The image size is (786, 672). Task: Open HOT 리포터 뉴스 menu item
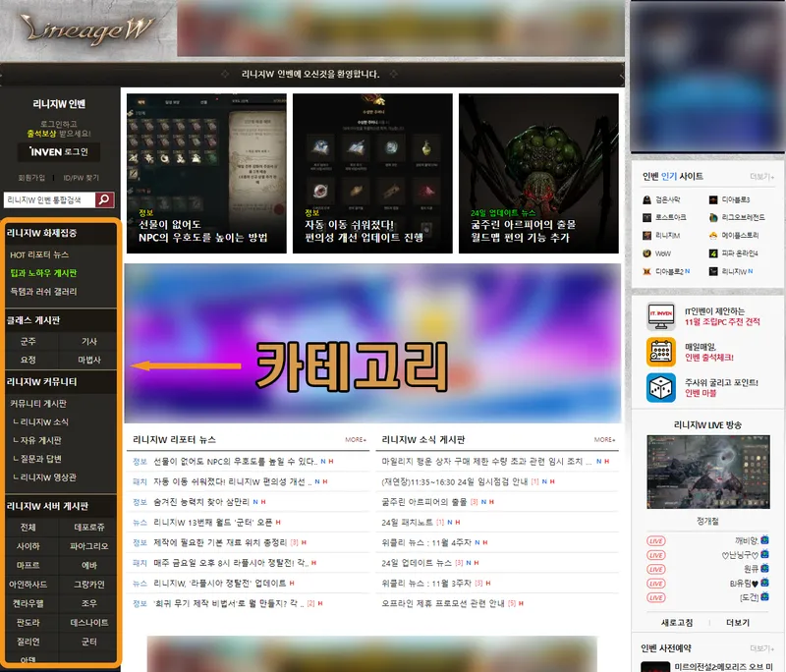(x=39, y=254)
